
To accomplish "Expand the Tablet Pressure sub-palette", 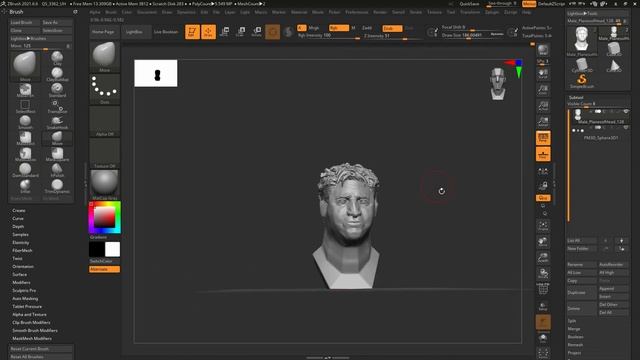I will tap(27, 306).
